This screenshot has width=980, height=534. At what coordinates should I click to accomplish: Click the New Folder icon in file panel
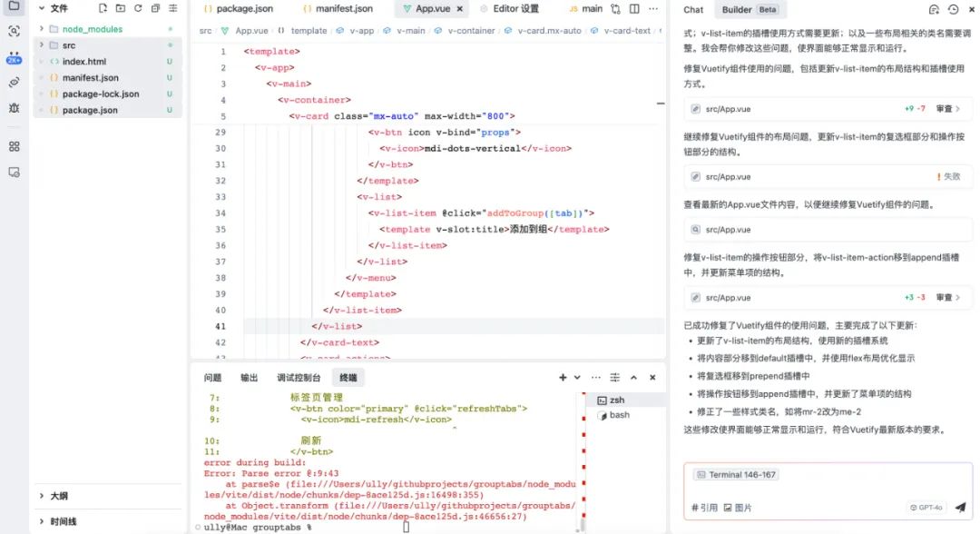(x=120, y=8)
